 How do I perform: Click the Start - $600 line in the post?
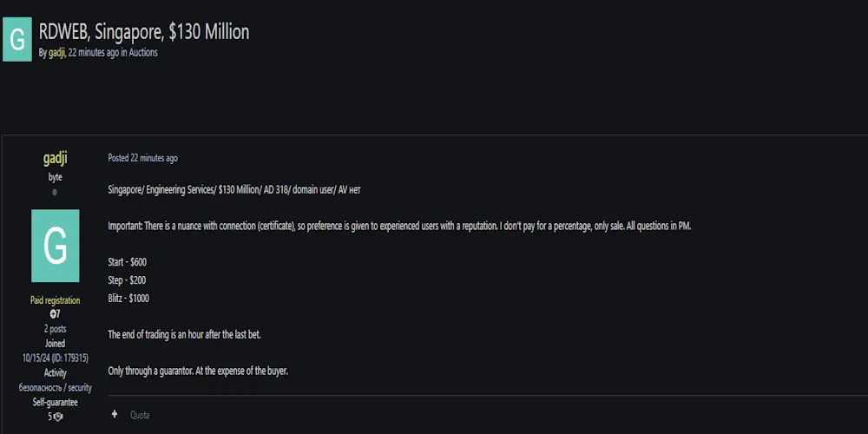128,261
